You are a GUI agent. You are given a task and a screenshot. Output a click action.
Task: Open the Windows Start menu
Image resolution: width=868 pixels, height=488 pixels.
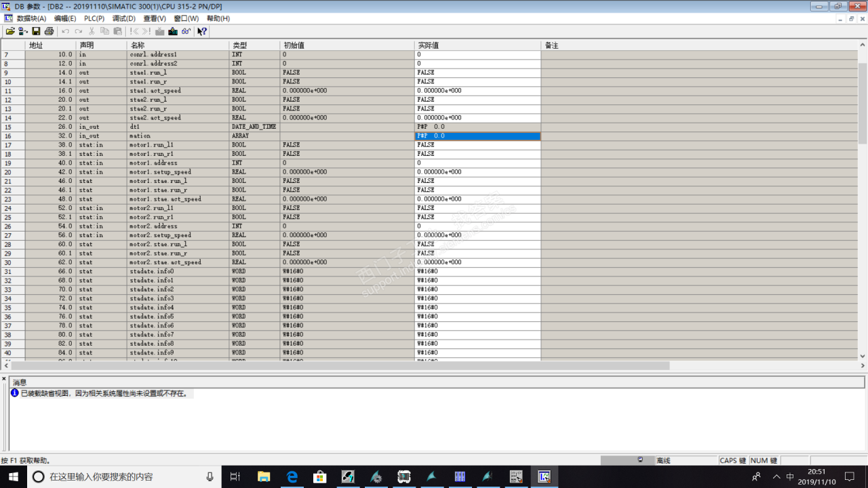[14, 476]
